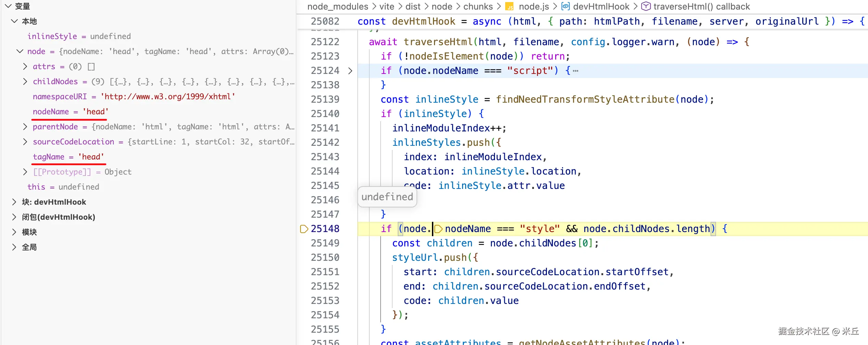Click the inline column breakpoint marker before nodeName
Viewport: 868px width, 345px height.
pyautogui.click(x=438, y=229)
